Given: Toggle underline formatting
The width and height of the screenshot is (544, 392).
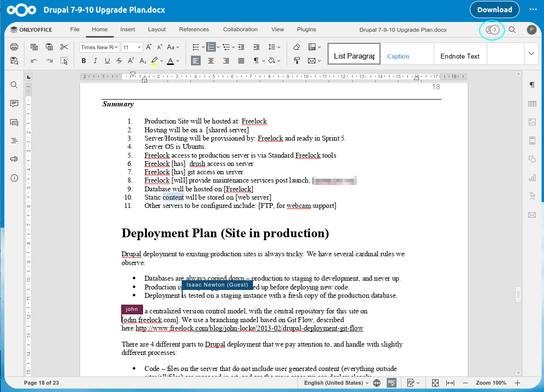Looking at the screenshot, I should pos(107,61).
